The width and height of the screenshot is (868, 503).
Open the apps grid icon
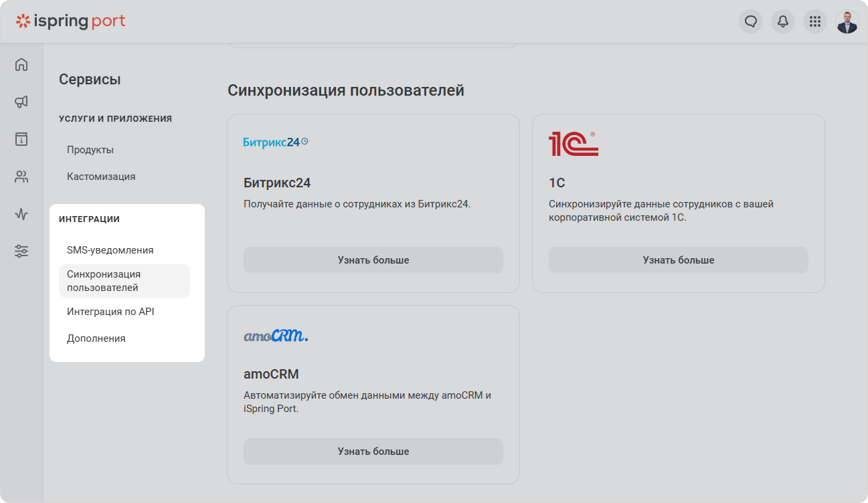[815, 21]
